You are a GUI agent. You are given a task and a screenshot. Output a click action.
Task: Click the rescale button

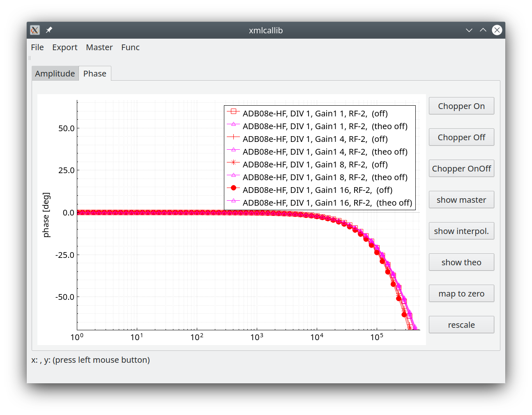(x=461, y=325)
